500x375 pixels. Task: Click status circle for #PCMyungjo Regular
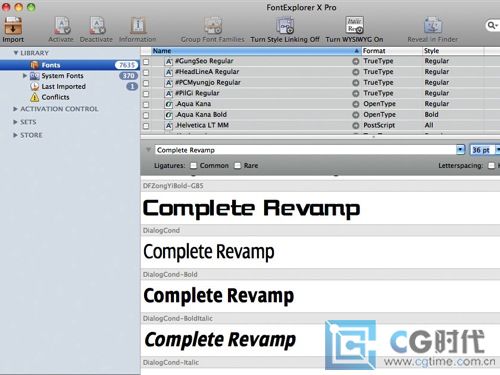coord(356,83)
